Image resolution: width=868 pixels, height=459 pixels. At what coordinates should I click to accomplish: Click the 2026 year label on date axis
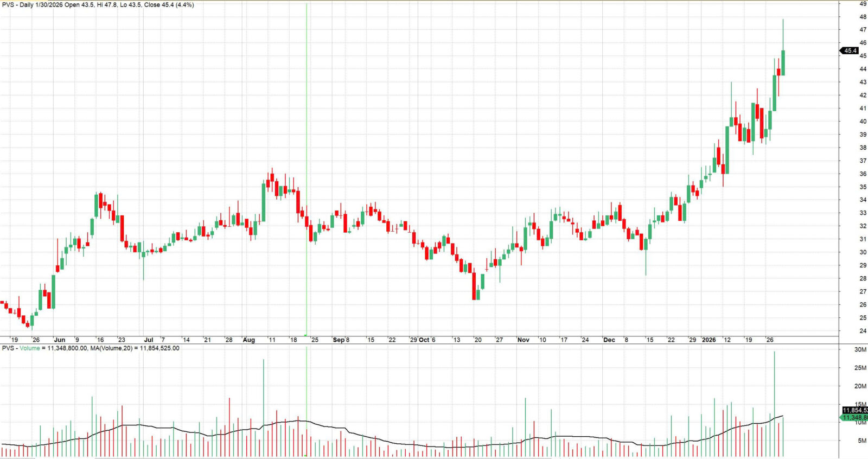coord(709,340)
